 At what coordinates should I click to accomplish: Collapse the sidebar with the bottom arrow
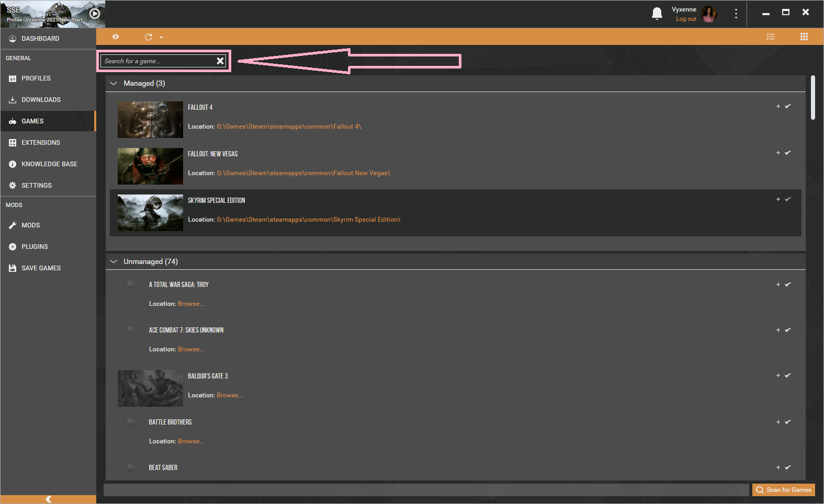point(48,499)
